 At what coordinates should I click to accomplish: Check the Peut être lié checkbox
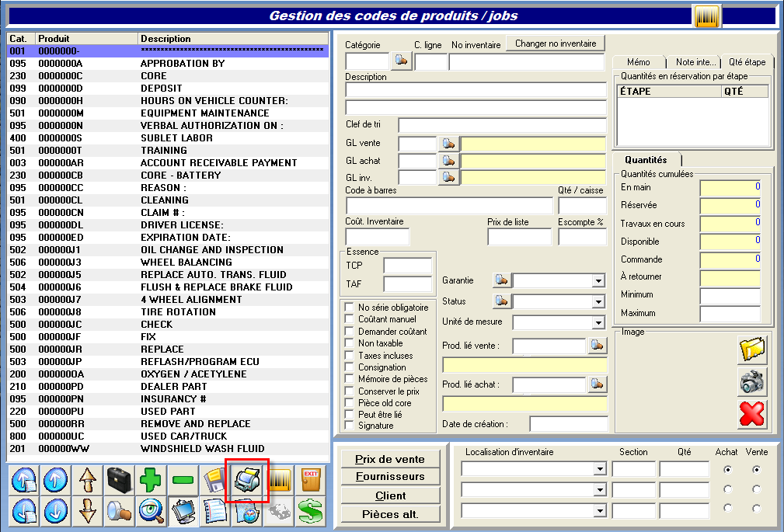tap(350, 414)
